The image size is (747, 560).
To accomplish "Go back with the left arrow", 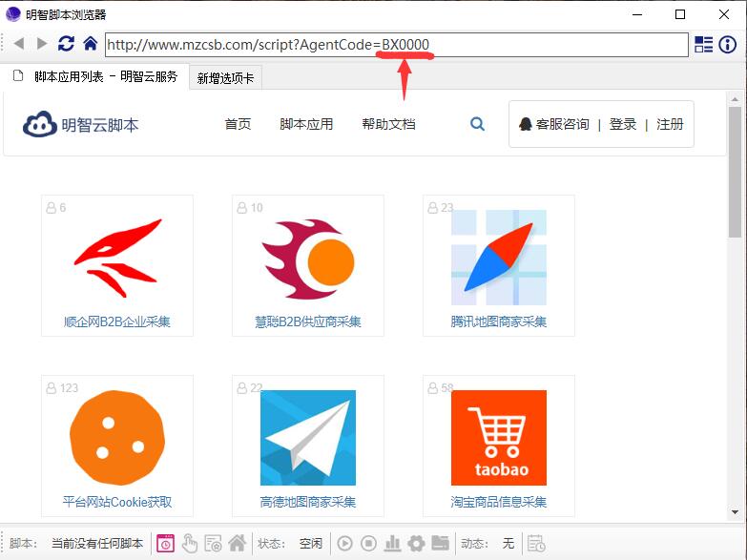I will [19, 44].
